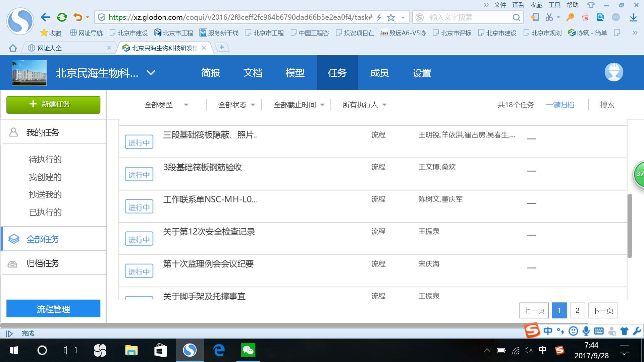Open the 全部类型 filter dropdown
Image resolution: width=644 pixels, height=362 pixels.
(x=166, y=105)
